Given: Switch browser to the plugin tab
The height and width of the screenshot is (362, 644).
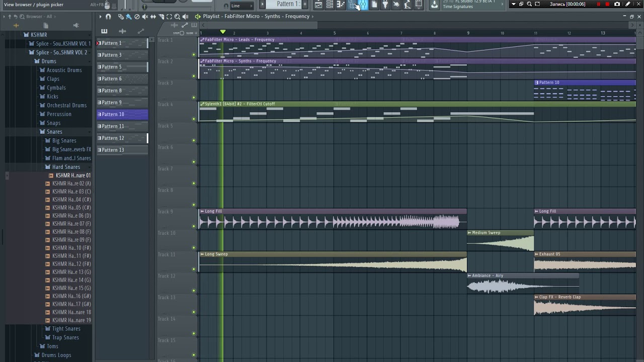Looking at the screenshot, I should pos(76,26).
